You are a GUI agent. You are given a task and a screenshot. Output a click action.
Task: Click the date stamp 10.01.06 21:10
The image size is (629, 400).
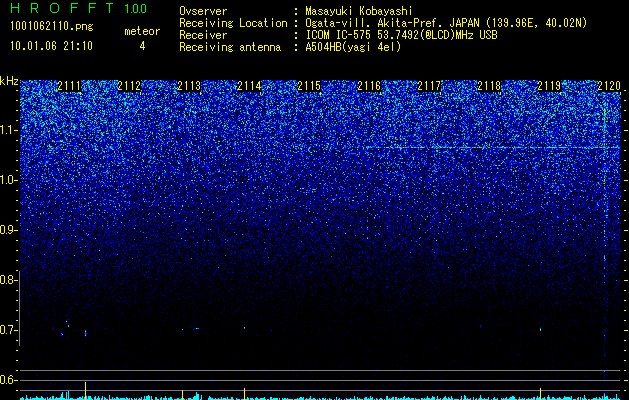[51, 46]
